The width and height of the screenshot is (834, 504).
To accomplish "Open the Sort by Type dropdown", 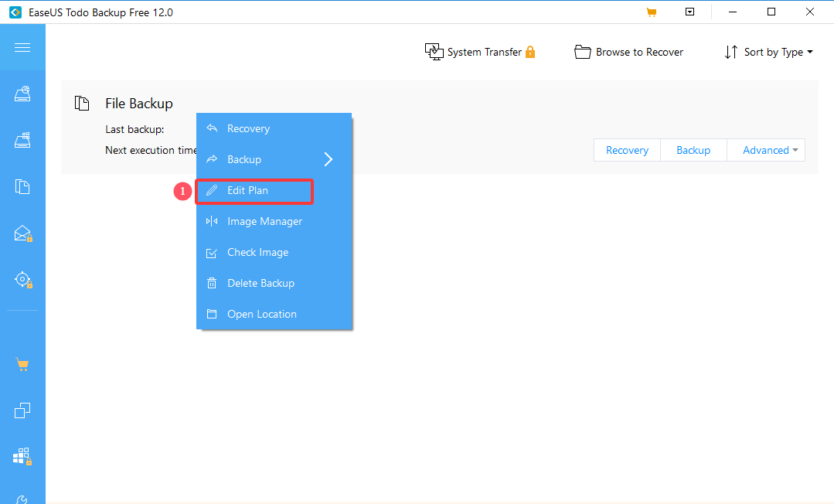I will pyautogui.click(x=778, y=52).
